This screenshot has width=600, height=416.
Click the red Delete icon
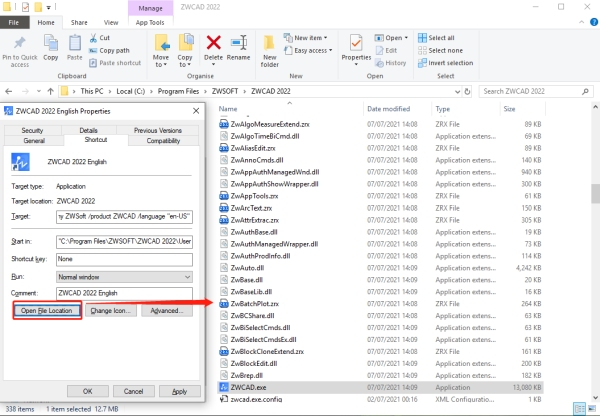tap(214, 42)
